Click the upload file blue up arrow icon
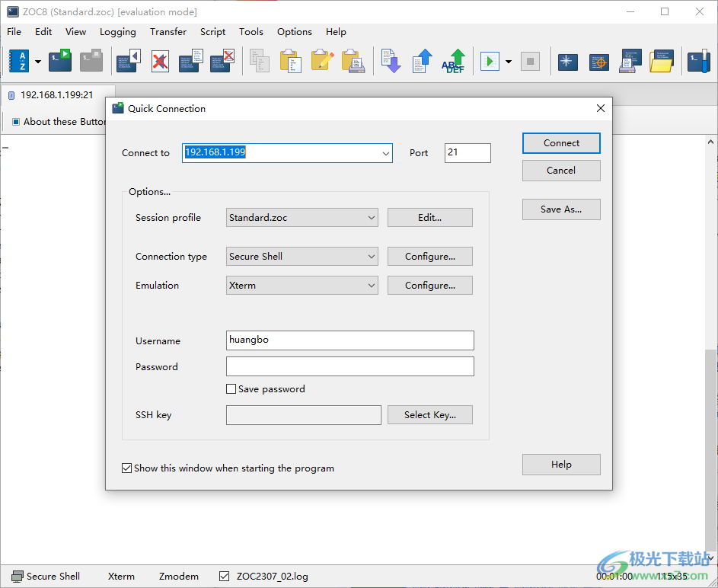The height and width of the screenshot is (588, 718). (x=423, y=61)
